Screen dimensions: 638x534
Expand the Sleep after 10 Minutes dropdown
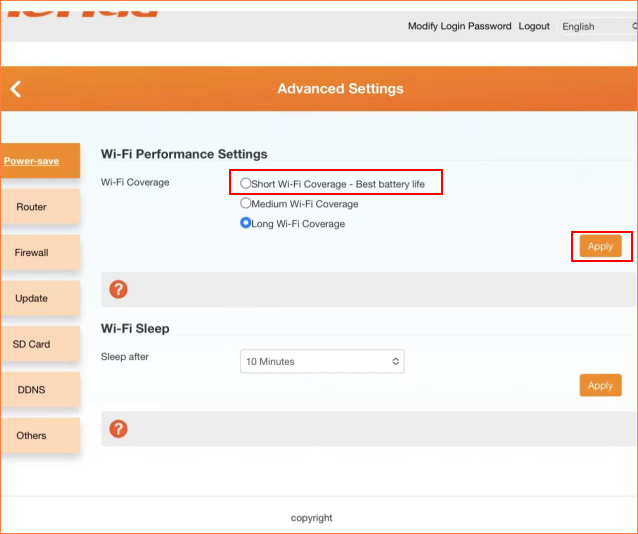[x=322, y=361]
